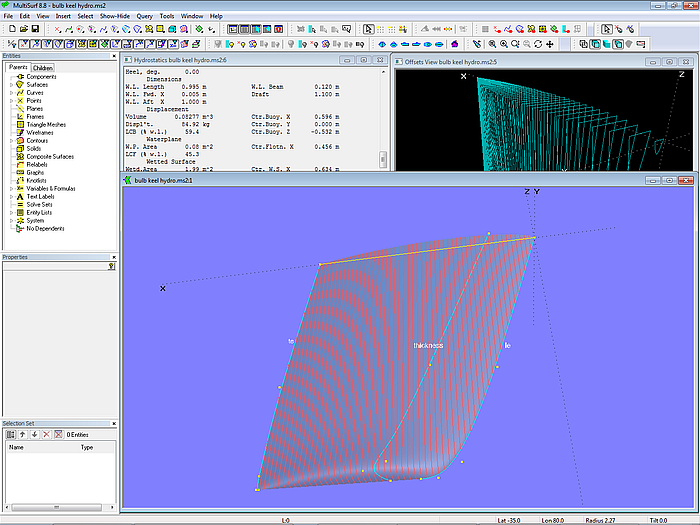This screenshot has width=700, height=525.
Task: Select Composite Surfaces in entities tree
Action: tap(49, 156)
